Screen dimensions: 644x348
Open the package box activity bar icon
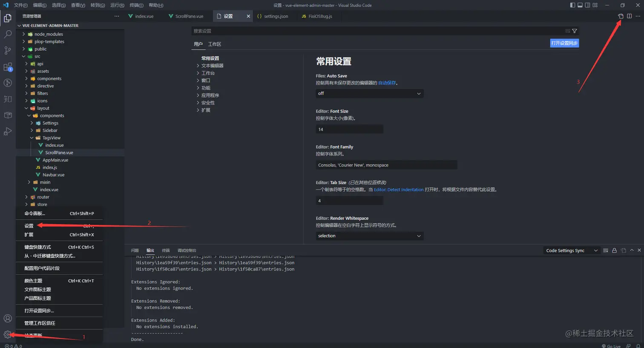click(8, 115)
